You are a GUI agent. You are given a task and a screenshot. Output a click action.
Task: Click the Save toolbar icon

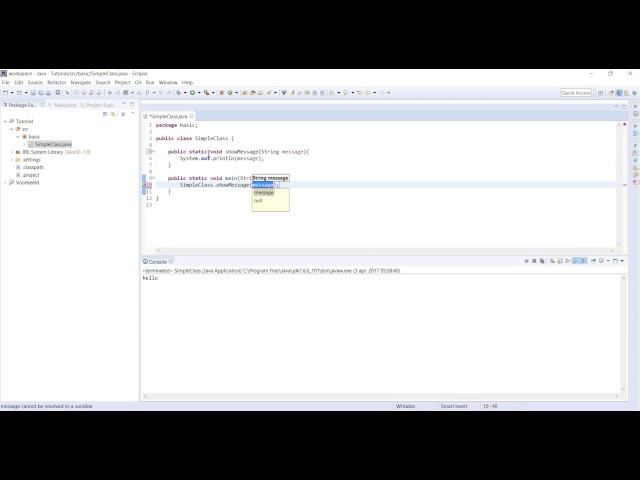(33, 93)
